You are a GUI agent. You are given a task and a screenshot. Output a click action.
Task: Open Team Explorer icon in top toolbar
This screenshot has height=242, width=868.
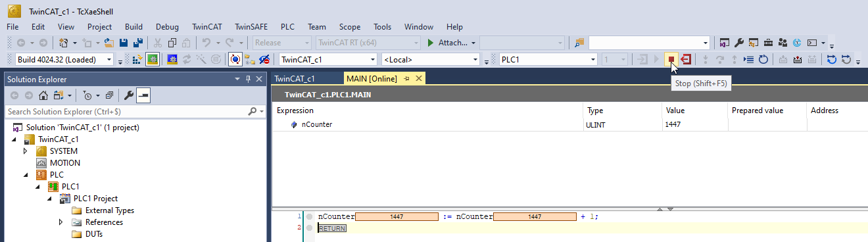(x=783, y=43)
